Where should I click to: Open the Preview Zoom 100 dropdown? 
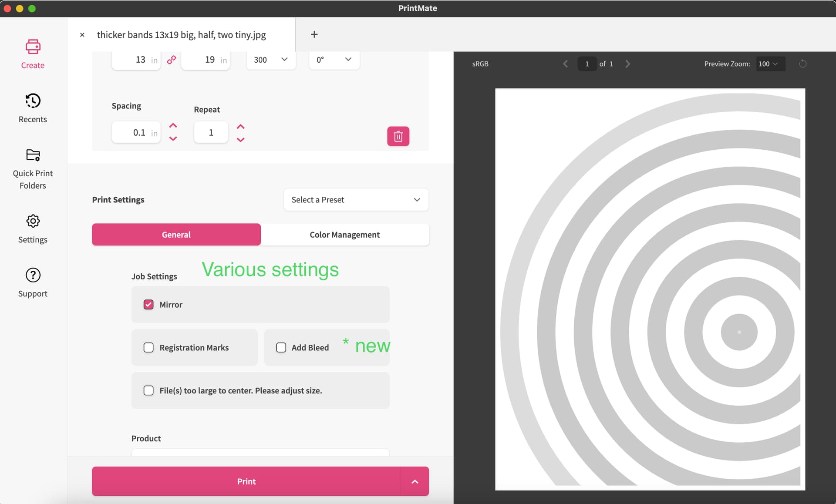pos(770,64)
